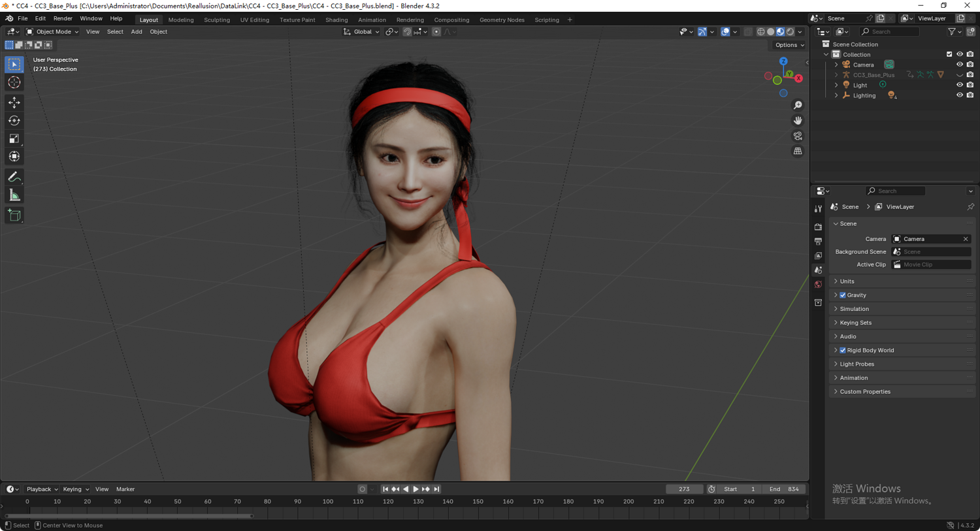Open the Render menu
This screenshot has height=531, width=980.
pyautogui.click(x=63, y=18)
